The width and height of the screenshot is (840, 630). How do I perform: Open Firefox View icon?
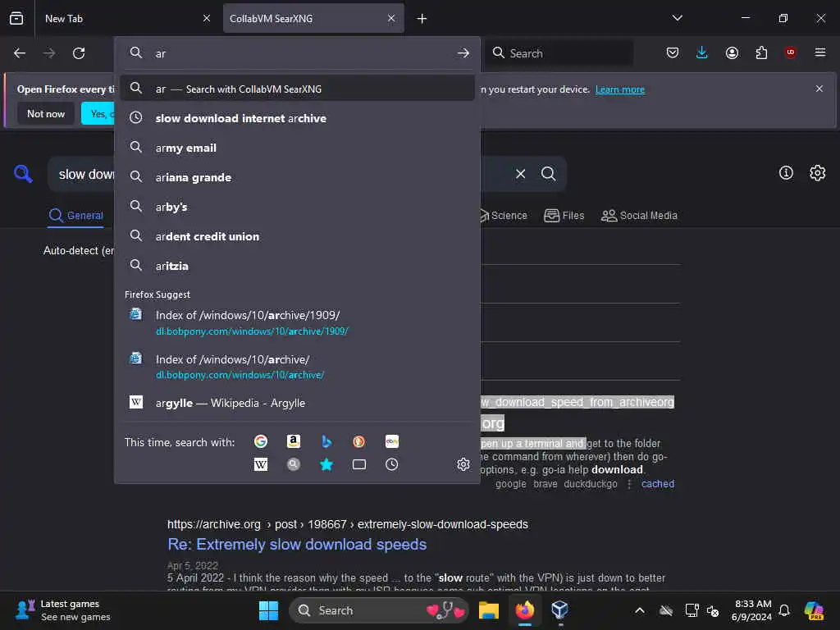coord(16,18)
